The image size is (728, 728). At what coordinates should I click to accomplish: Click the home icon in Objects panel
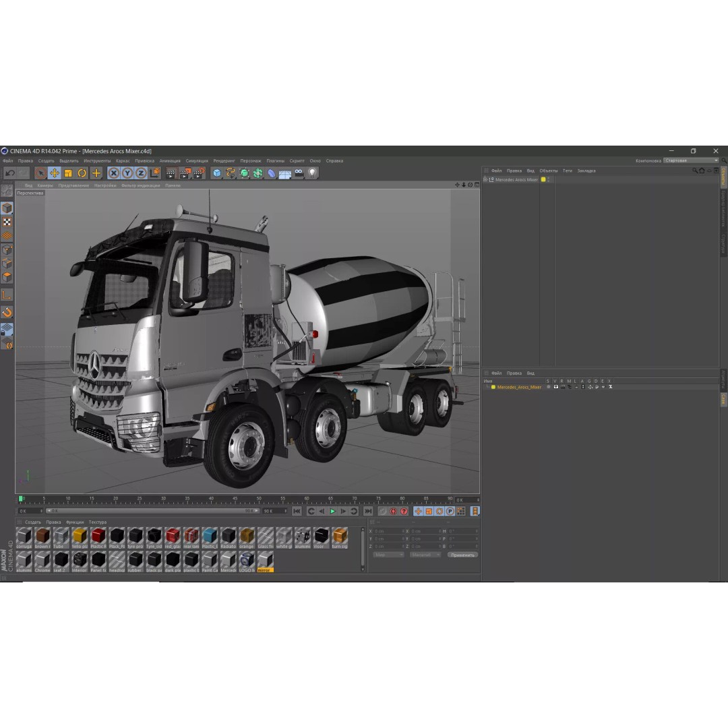point(702,171)
